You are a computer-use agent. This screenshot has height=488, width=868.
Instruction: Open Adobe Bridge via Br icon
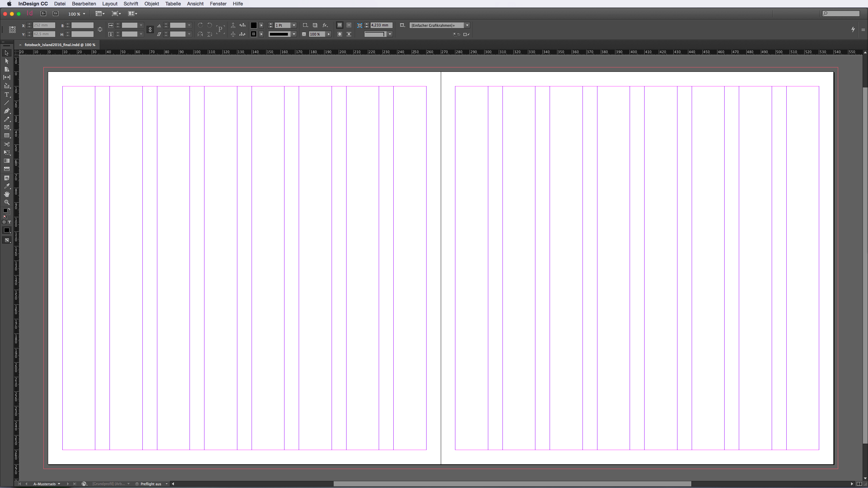coord(43,14)
